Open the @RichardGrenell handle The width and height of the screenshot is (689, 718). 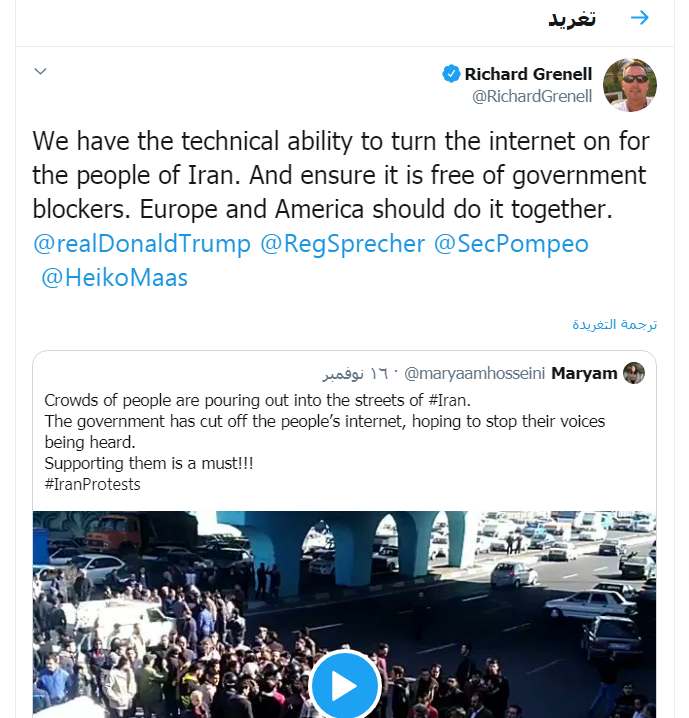[x=532, y=96]
